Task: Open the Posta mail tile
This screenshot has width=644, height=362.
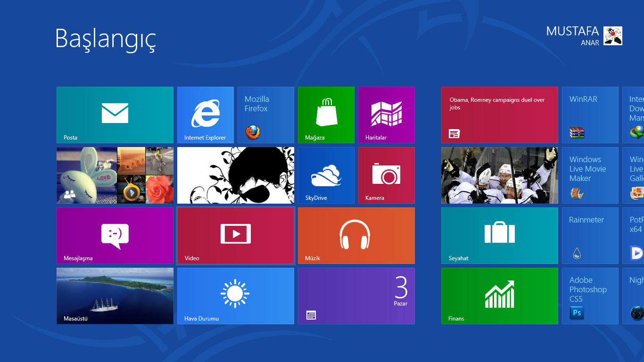Action: pos(115,115)
